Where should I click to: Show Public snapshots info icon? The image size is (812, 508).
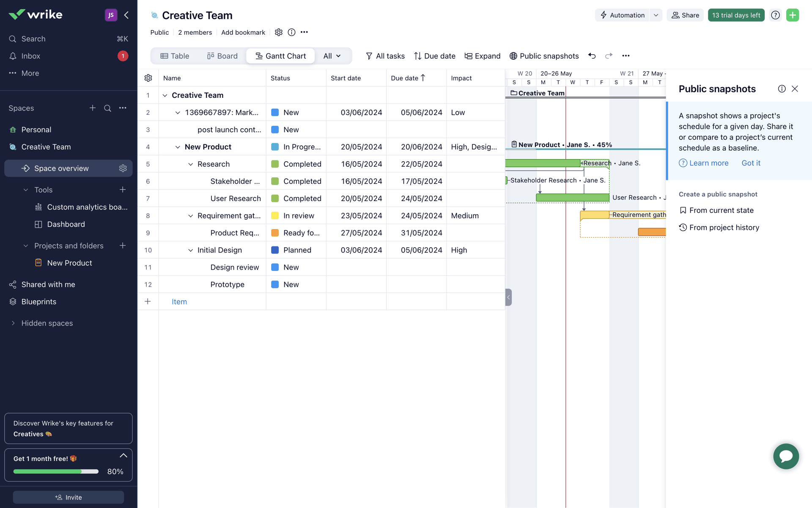click(x=782, y=89)
